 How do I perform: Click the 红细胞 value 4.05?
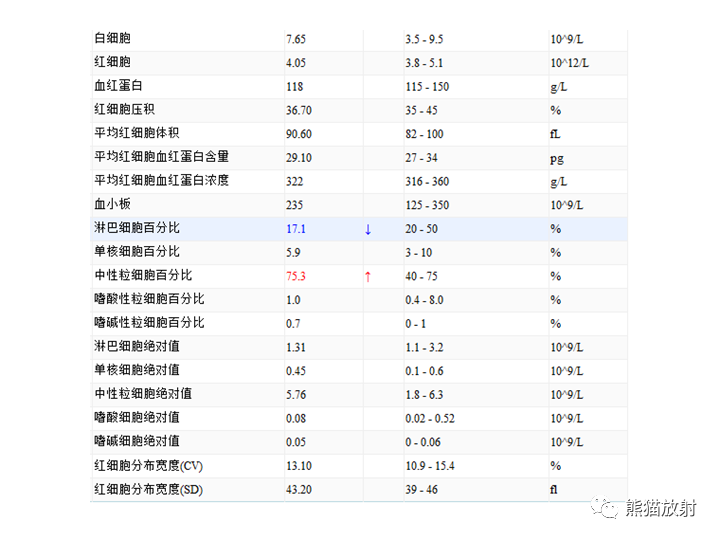[x=296, y=63]
